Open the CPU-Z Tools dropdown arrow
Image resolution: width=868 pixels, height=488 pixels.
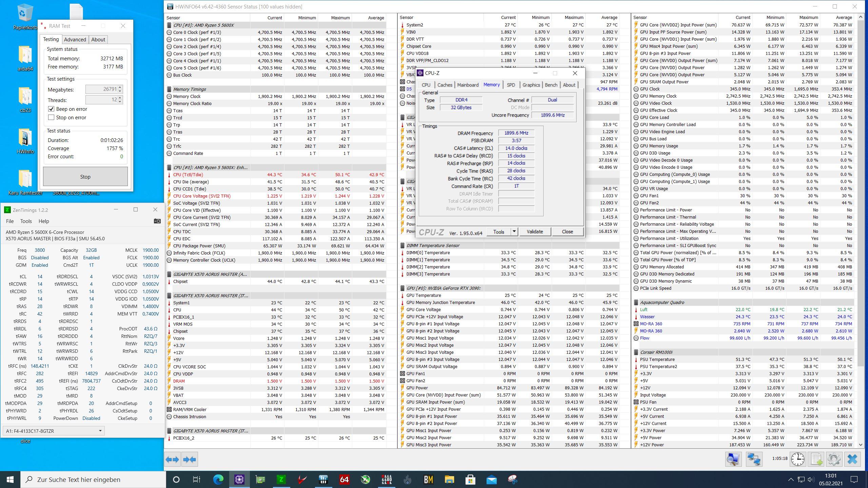point(514,231)
